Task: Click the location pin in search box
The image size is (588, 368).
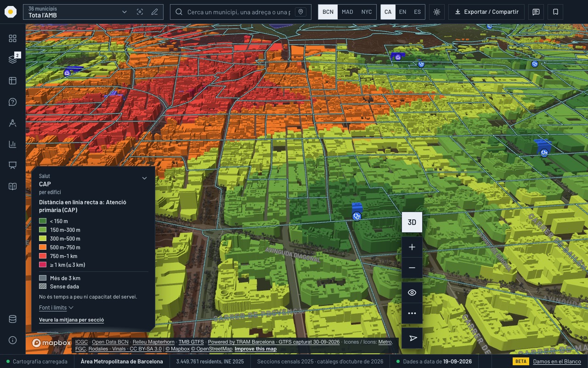Action: pos(301,12)
